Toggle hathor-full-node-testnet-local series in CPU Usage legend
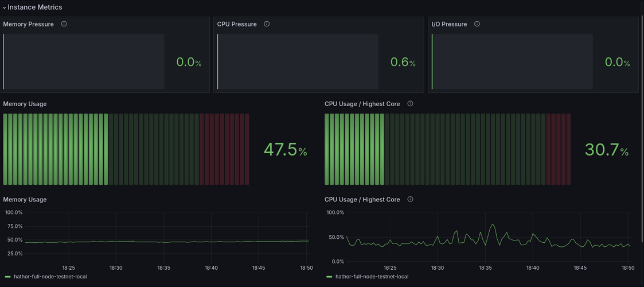 pos(372,276)
